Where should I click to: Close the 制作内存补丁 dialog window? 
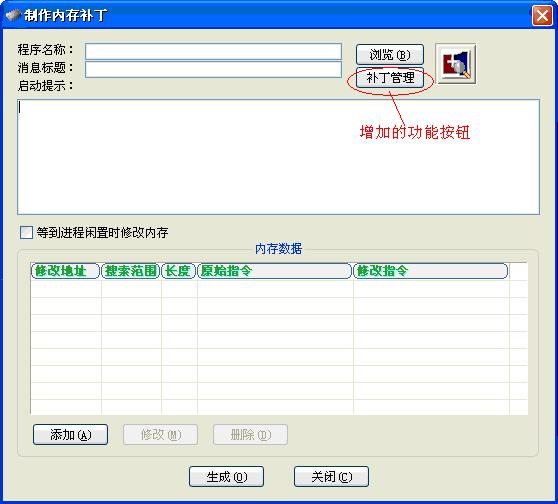coord(542,16)
